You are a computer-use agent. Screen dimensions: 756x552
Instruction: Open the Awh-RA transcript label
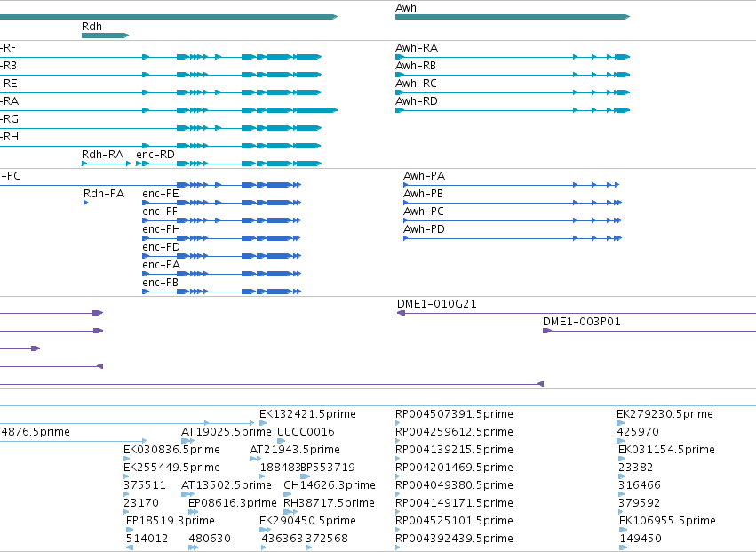(x=417, y=48)
